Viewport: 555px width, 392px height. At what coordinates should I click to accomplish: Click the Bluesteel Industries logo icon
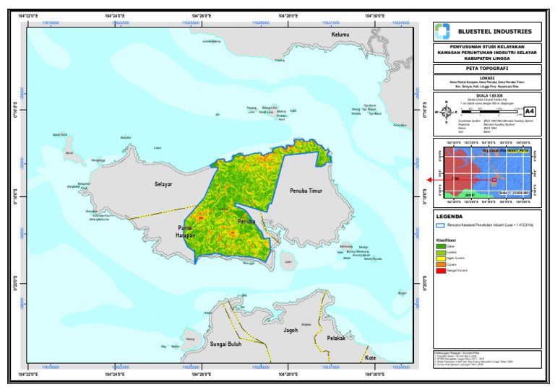(442, 32)
